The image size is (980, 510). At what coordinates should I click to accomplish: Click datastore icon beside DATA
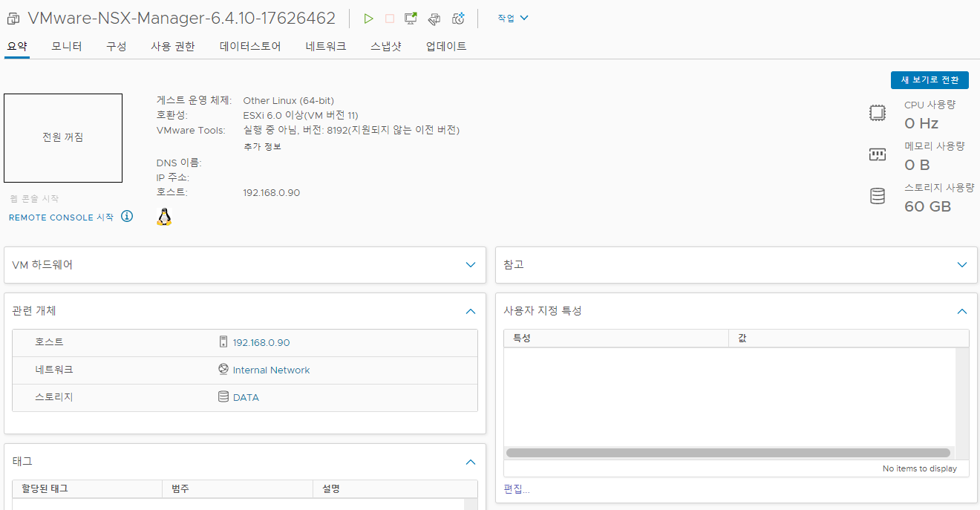(x=223, y=397)
